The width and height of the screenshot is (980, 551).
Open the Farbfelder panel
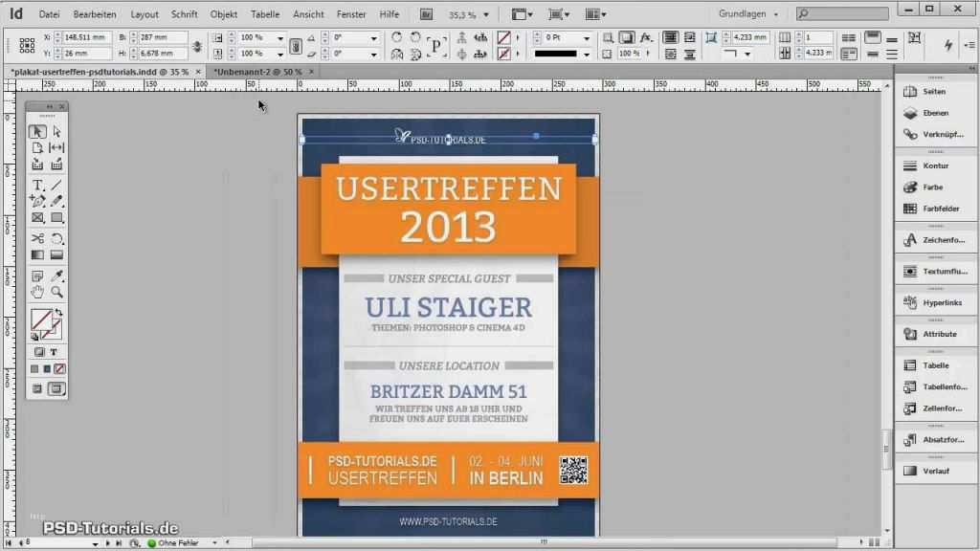point(936,209)
